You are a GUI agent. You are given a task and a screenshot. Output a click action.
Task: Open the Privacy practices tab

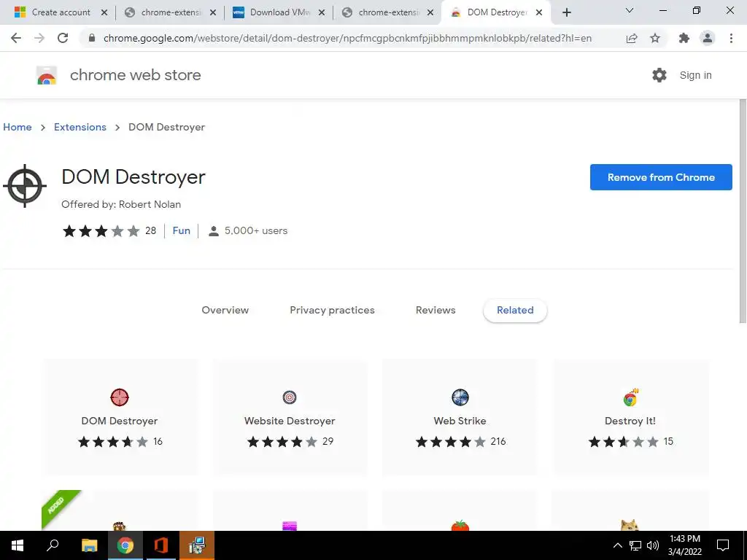(332, 310)
